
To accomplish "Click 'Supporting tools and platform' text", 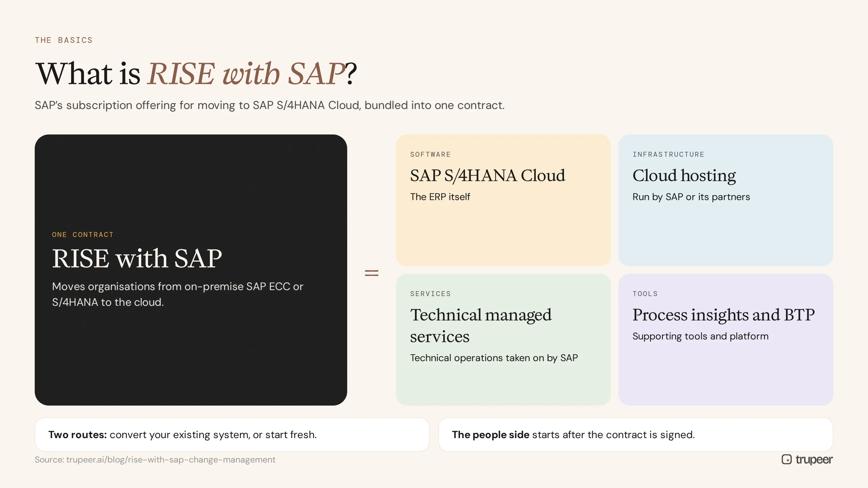I will (701, 336).
